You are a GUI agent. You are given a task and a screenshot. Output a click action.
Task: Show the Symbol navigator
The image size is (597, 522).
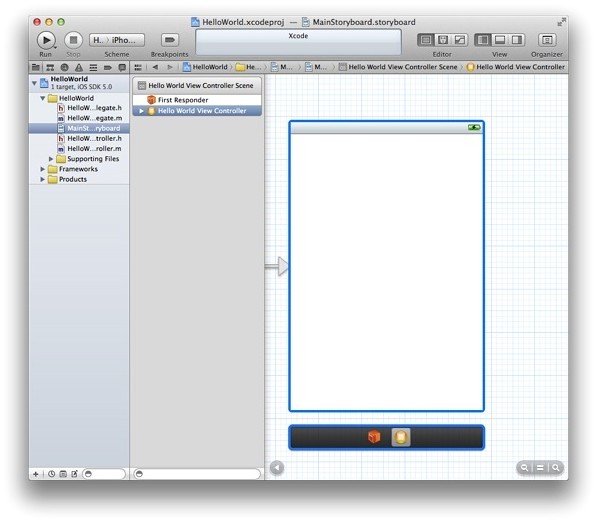[x=50, y=68]
